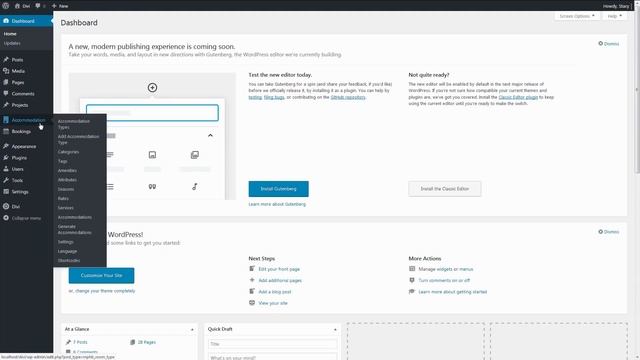Viewport: 640px width, 360px height.
Task: Click the circled plus icon in Gutenberg preview
Action: [x=152, y=87]
